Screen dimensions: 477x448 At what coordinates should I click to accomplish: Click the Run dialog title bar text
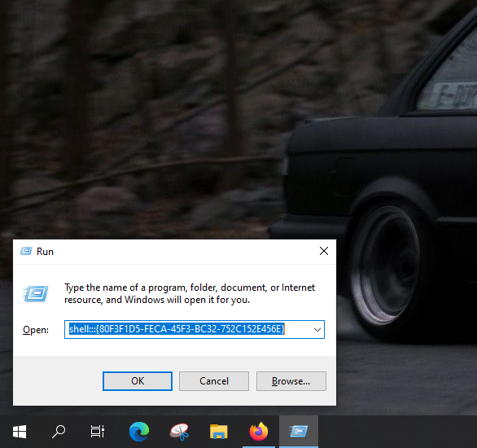click(x=45, y=252)
